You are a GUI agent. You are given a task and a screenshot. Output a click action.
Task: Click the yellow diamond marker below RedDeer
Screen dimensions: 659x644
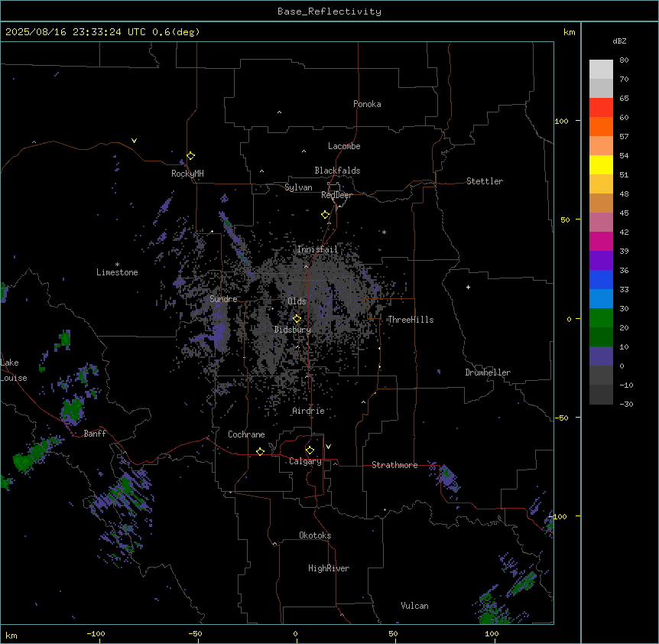[x=325, y=215]
